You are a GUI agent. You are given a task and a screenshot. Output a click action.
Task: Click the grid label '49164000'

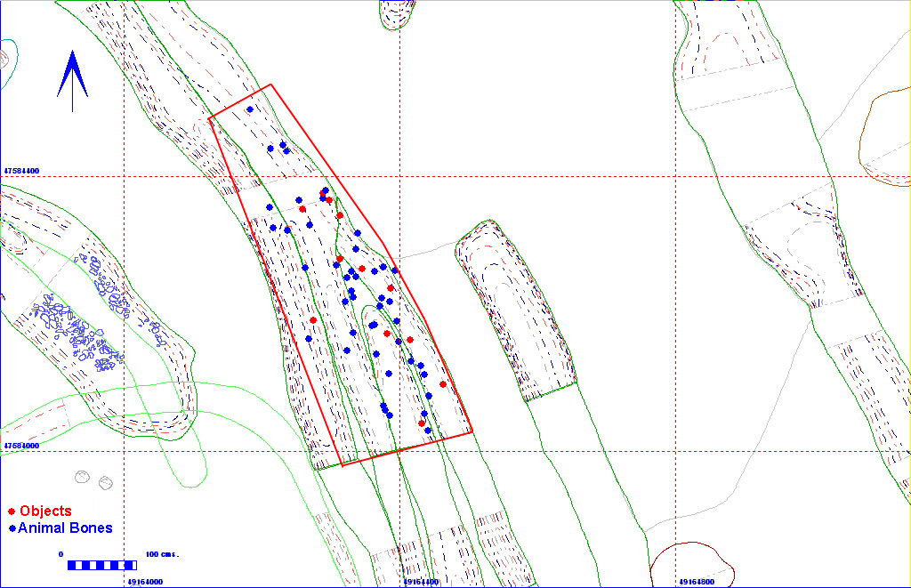(145, 582)
